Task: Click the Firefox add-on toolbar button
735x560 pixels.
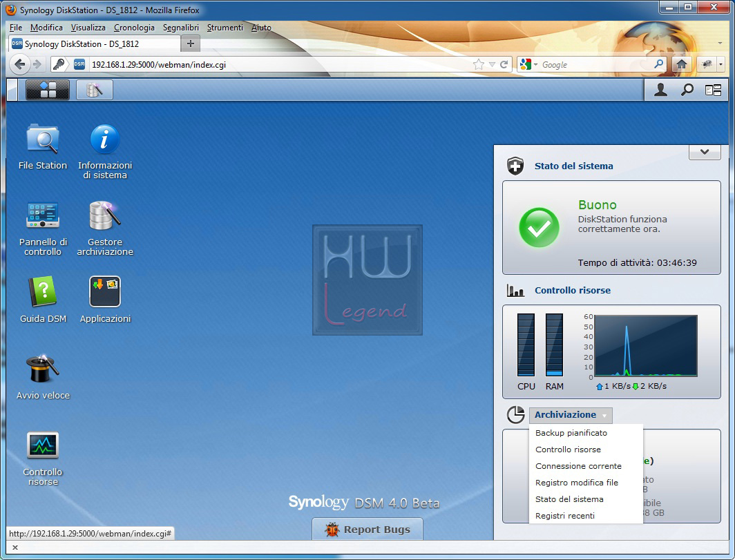Action: pyautogui.click(x=707, y=64)
